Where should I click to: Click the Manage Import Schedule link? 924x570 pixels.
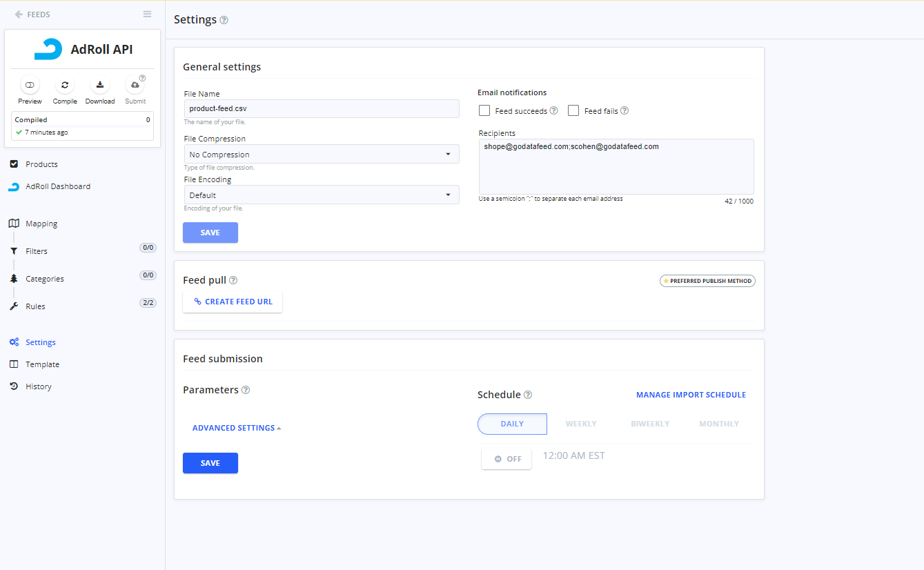(691, 395)
